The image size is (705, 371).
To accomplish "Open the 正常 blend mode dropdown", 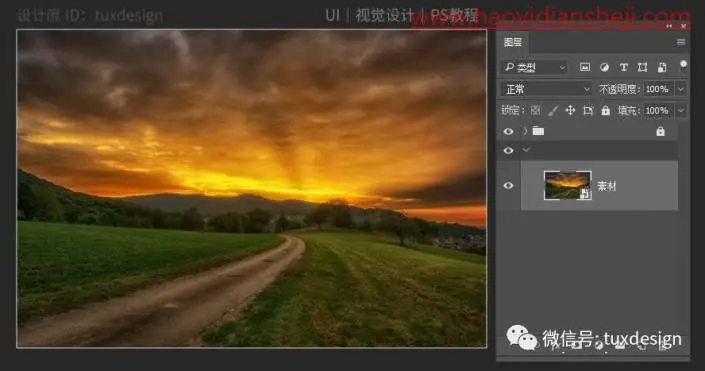I will click(x=546, y=89).
